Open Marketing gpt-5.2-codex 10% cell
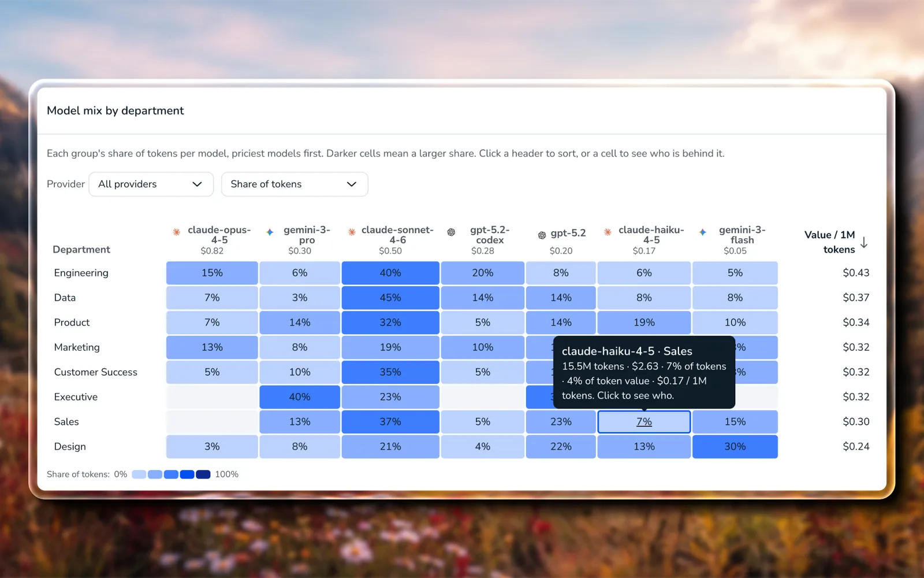This screenshot has width=924, height=578. 483,347
